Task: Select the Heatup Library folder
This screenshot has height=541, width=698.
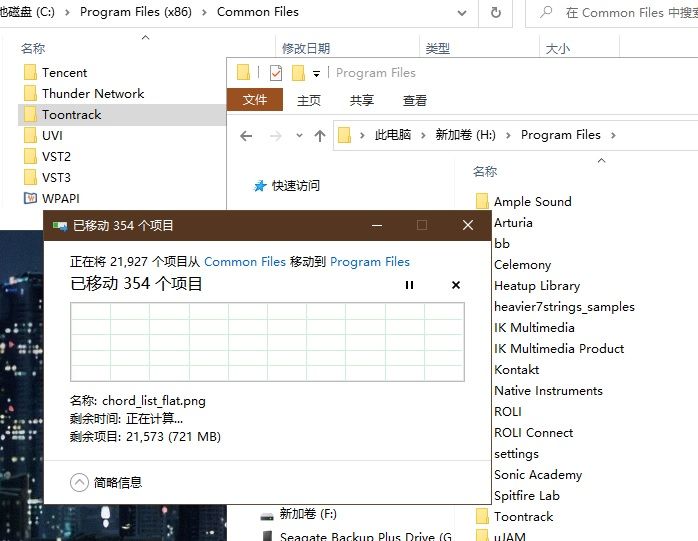Action: click(x=537, y=286)
